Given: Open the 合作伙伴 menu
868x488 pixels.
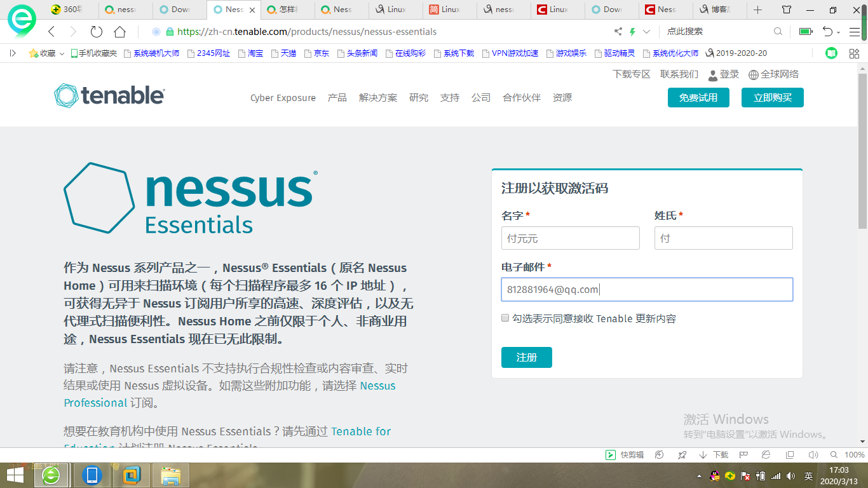Looking at the screenshot, I should click(x=522, y=98).
